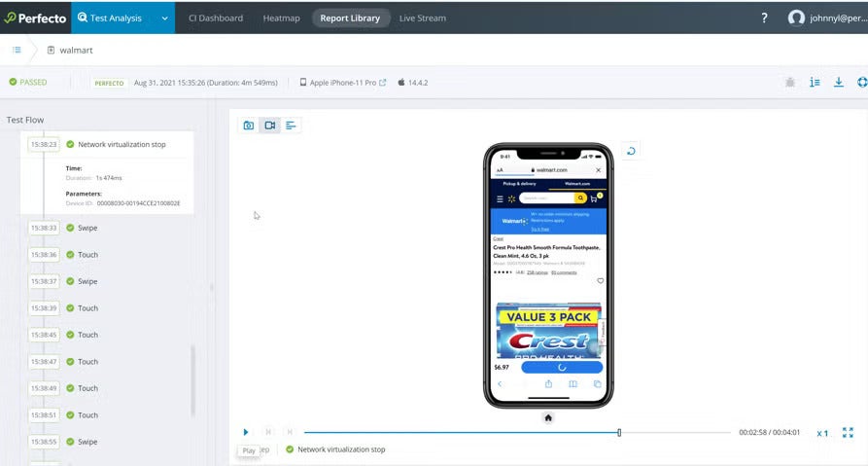The image size is (868, 466).
Task: Click the PASSED status indicator
Action: (27, 82)
